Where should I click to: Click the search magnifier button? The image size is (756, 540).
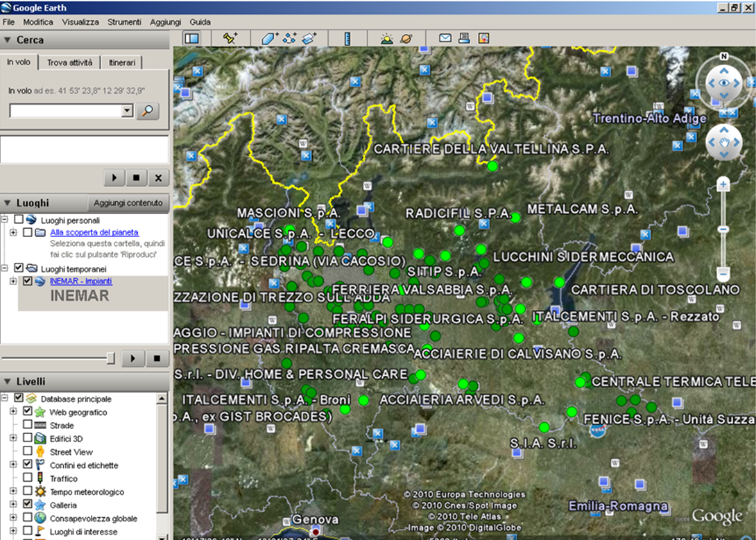coord(148,111)
